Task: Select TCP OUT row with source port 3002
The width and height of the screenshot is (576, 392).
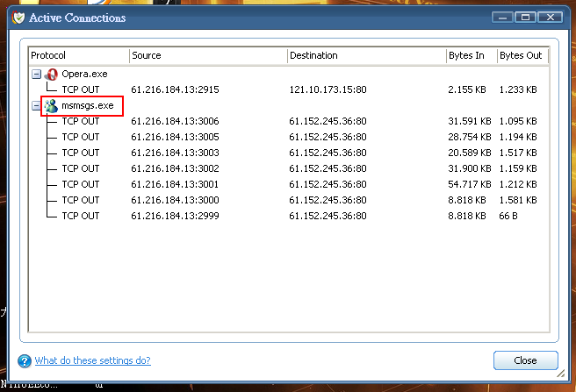Action: (291, 168)
